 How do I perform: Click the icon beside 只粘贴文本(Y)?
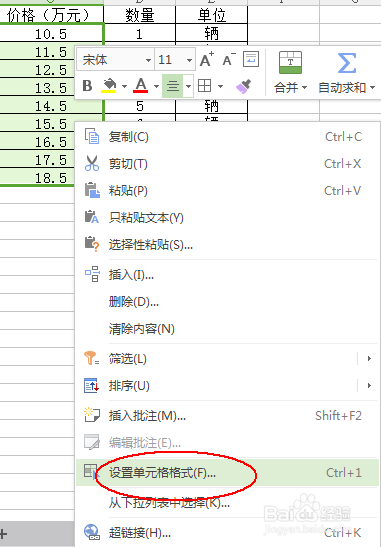click(92, 217)
